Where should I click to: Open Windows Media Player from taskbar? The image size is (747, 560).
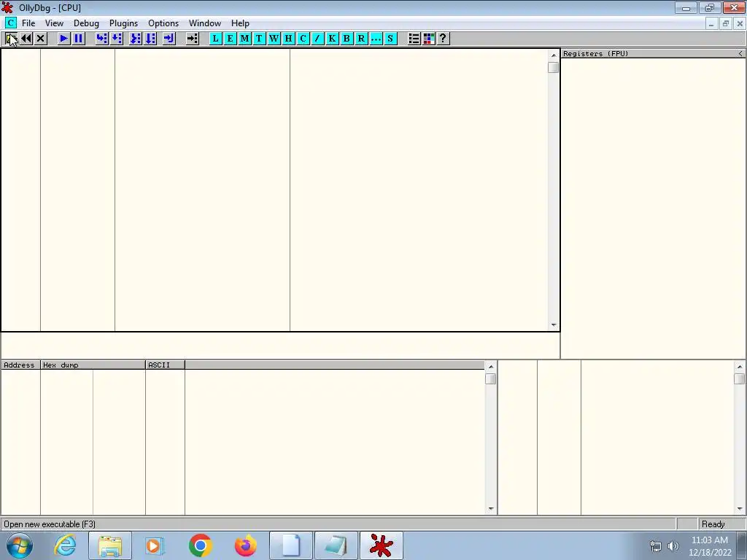[154, 545]
